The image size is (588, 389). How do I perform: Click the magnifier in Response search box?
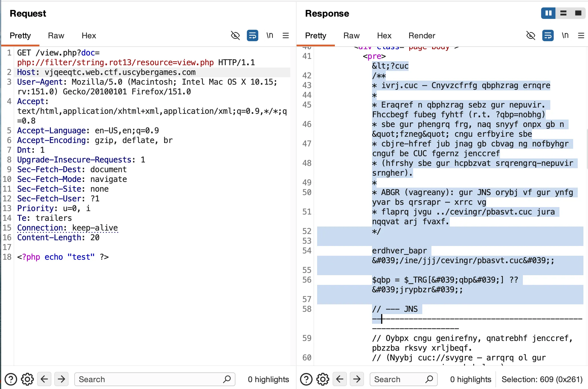pos(429,379)
